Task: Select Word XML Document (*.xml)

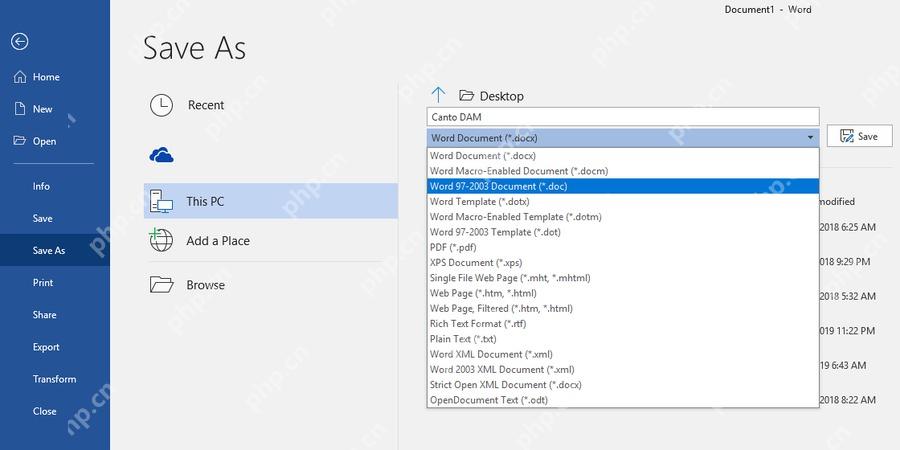Action: coord(623,354)
